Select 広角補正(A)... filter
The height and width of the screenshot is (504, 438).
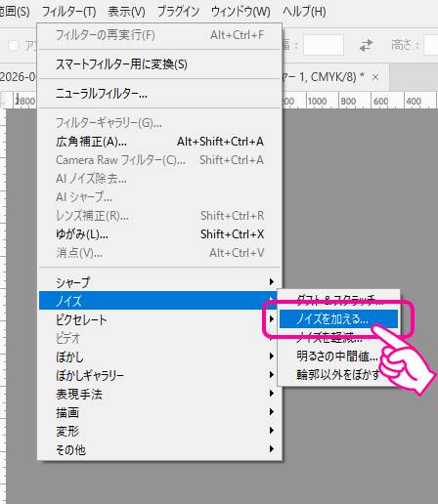(x=159, y=142)
